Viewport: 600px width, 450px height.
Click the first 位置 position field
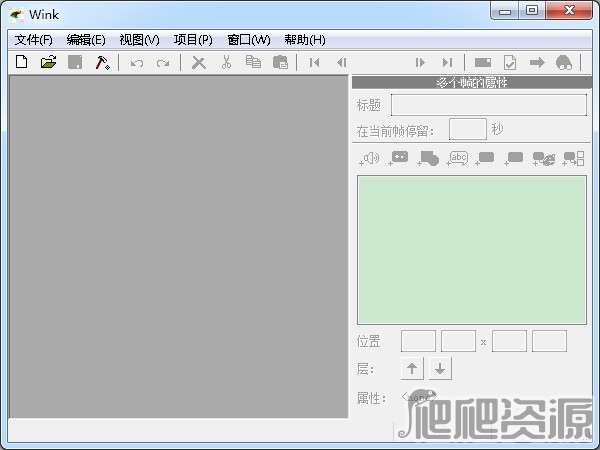pos(418,341)
